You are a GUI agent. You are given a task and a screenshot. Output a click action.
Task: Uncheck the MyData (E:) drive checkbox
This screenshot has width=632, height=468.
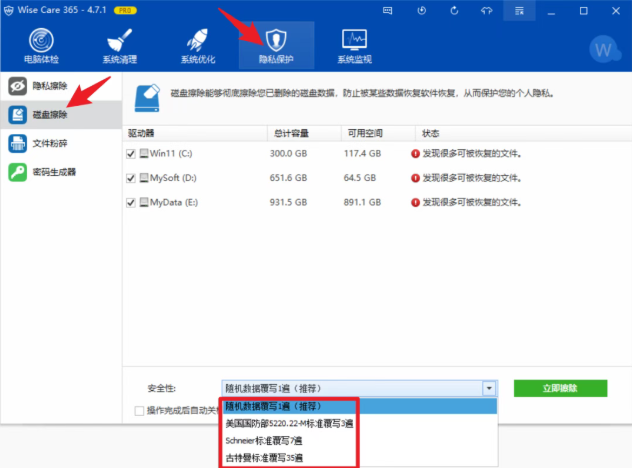click(131, 202)
